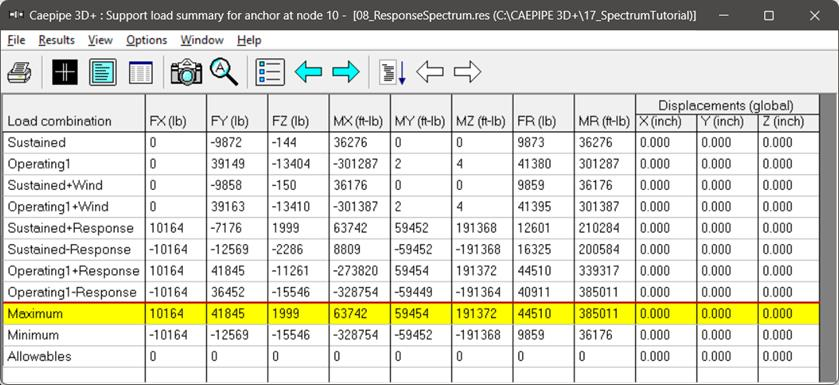The width and height of the screenshot is (839, 385).
Task: Open the File menu
Action: (16, 40)
